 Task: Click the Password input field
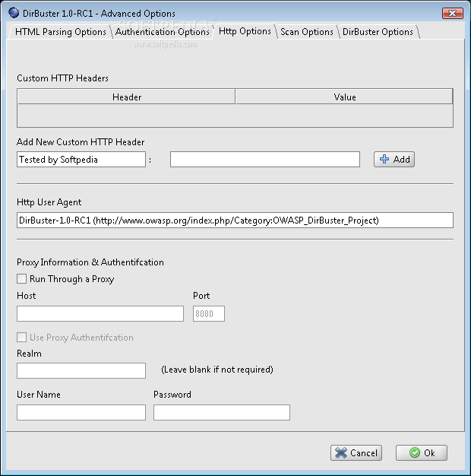tap(222, 413)
